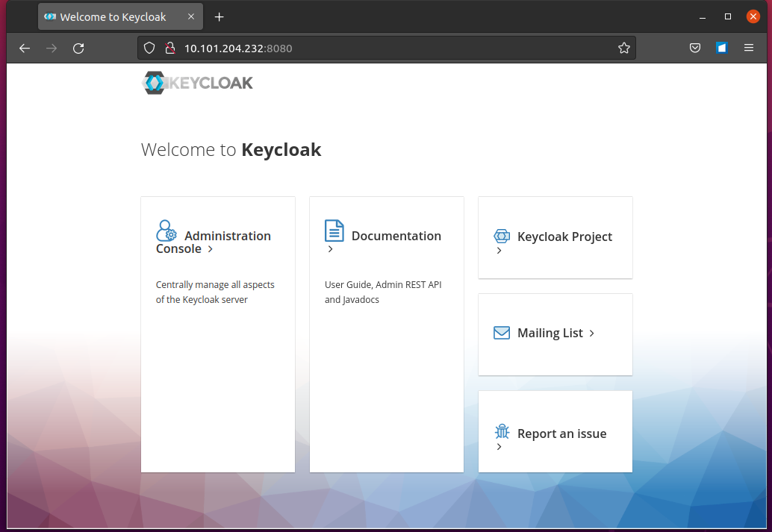The height and width of the screenshot is (532, 772).
Task: Reload the current page
Action: click(78, 48)
